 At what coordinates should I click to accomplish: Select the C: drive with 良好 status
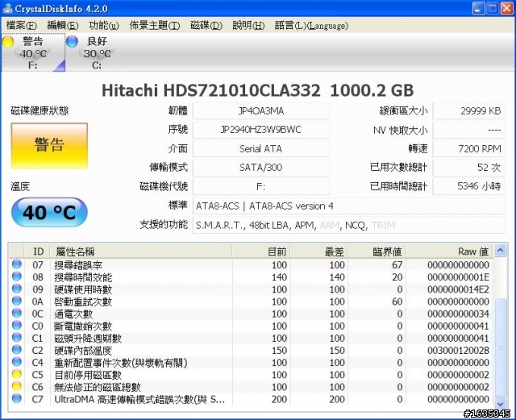[x=97, y=52]
